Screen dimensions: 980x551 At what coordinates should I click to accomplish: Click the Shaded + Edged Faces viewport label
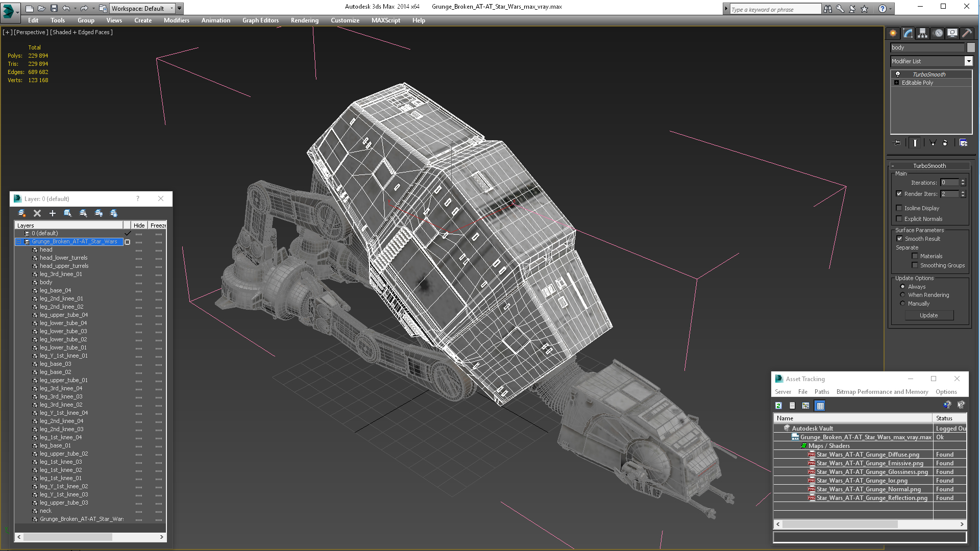click(x=82, y=32)
